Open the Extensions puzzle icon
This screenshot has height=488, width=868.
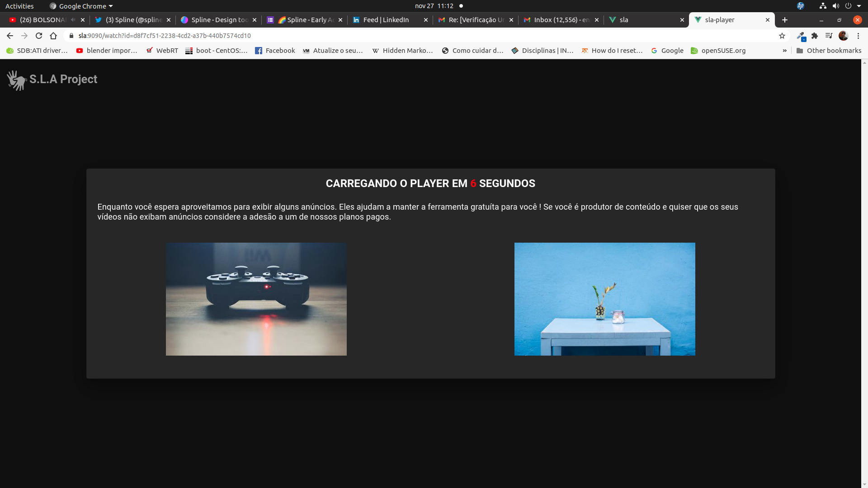coord(815,36)
